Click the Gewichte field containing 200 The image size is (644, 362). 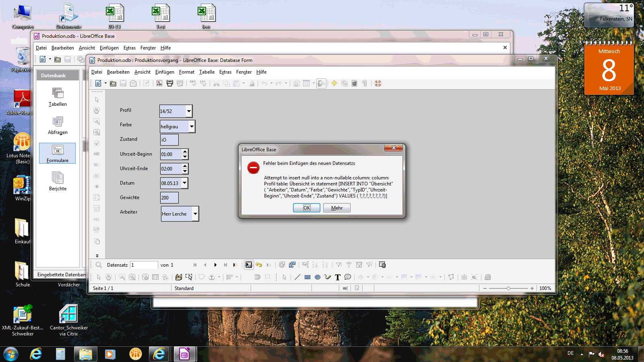click(169, 197)
